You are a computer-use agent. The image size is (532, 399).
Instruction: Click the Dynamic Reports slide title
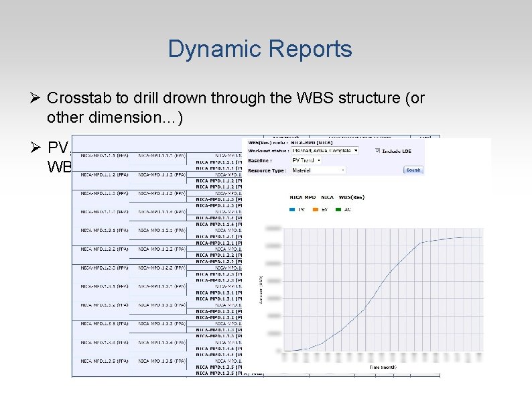(260, 49)
